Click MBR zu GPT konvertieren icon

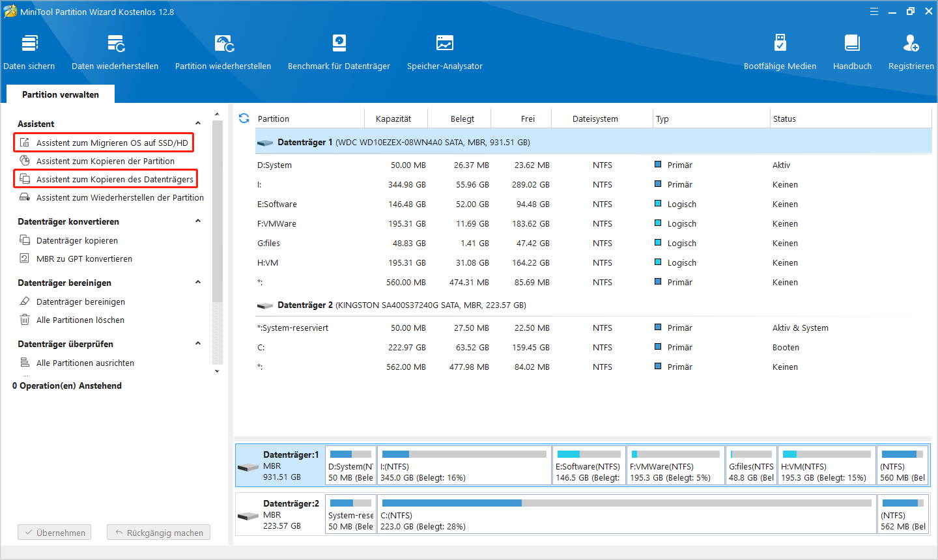pos(25,259)
